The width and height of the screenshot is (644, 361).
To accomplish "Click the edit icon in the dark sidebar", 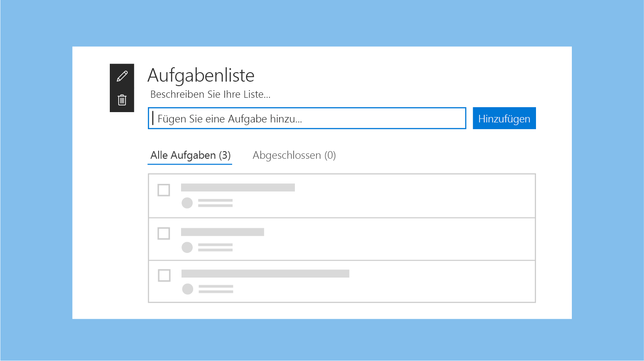I will [x=121, y=76].
